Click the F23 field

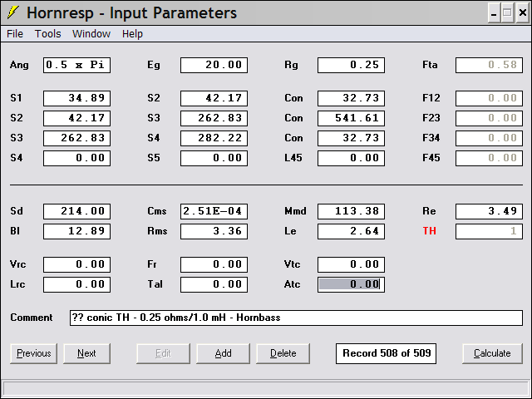click(489, 118)
